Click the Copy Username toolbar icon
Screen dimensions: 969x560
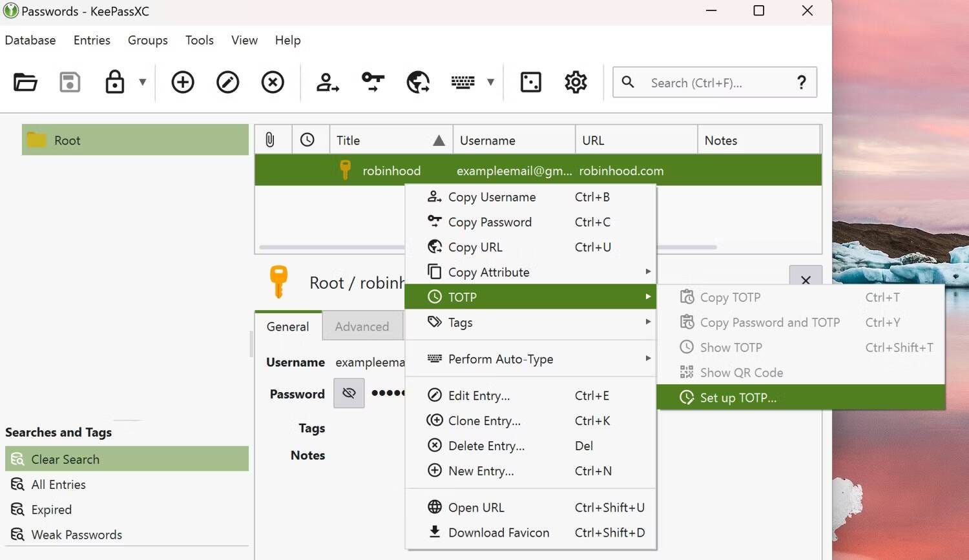tap(328, 83)
